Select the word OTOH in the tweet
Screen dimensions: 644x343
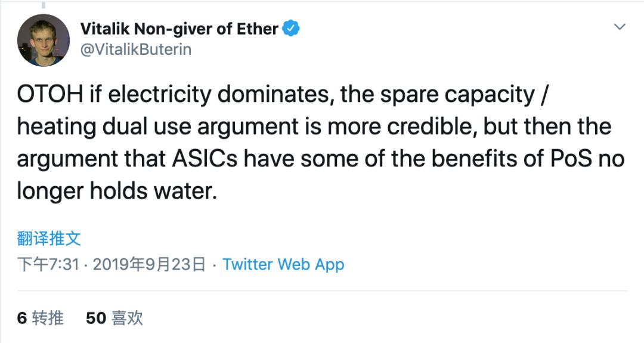pos(50,94)
